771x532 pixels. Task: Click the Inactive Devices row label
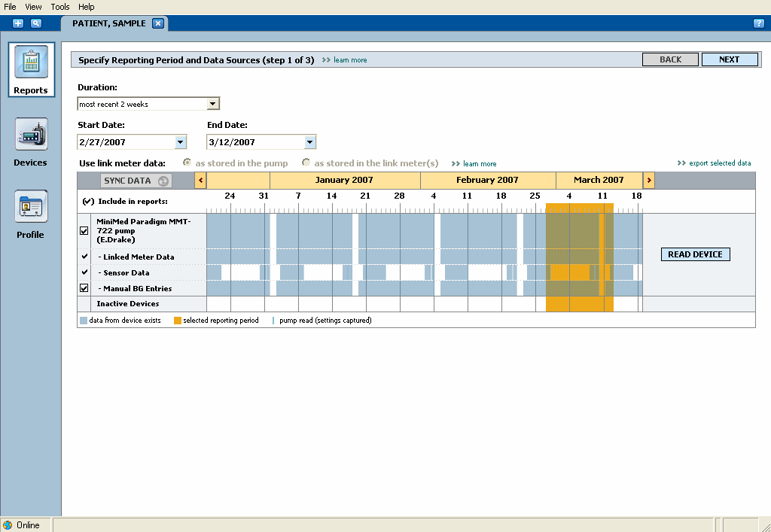click(128, 303)
